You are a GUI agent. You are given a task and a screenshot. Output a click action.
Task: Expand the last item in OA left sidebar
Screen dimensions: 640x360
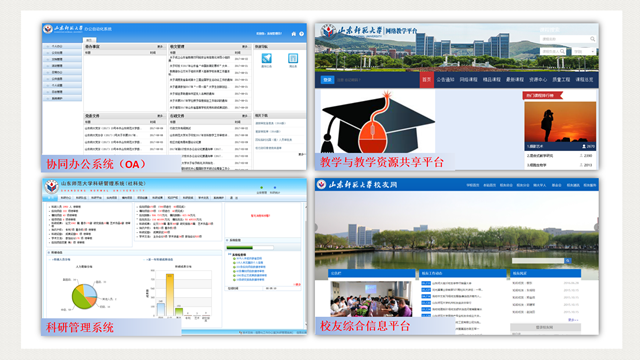[62, 98]
